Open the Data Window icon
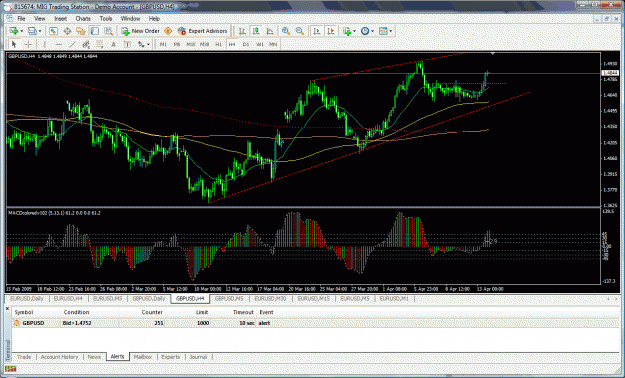 pos(67,31)
